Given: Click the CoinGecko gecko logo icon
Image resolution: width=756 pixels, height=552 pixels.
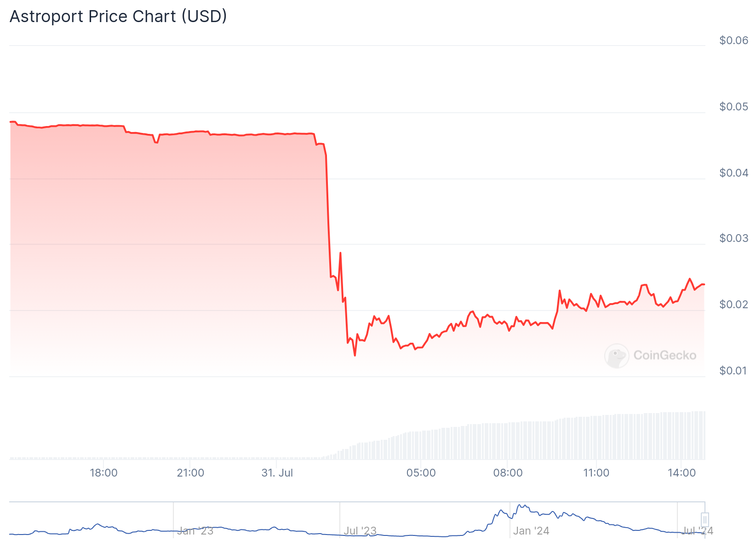Looking at the screenshot, I should pyautogui.click(x=616, y=356).
